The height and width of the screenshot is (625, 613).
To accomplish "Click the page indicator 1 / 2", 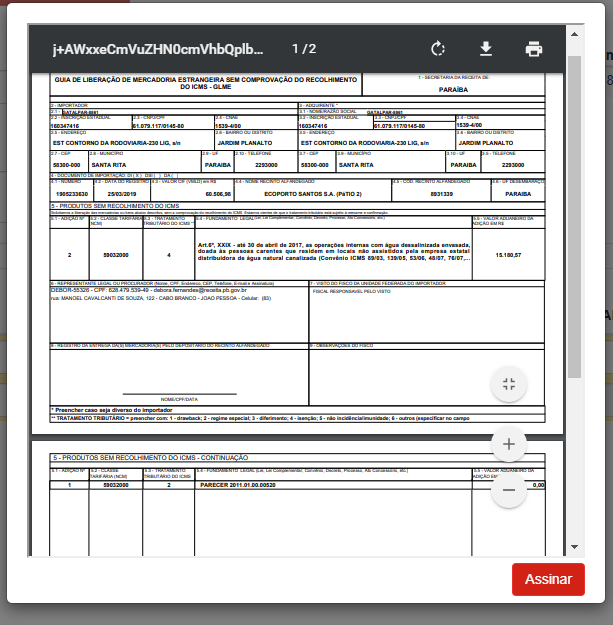I will (304, 49).
